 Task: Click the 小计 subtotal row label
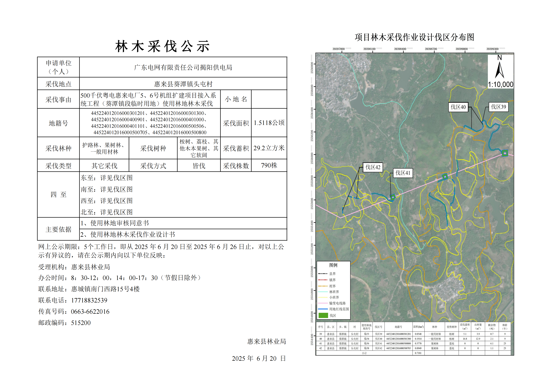tap(364, 353)
